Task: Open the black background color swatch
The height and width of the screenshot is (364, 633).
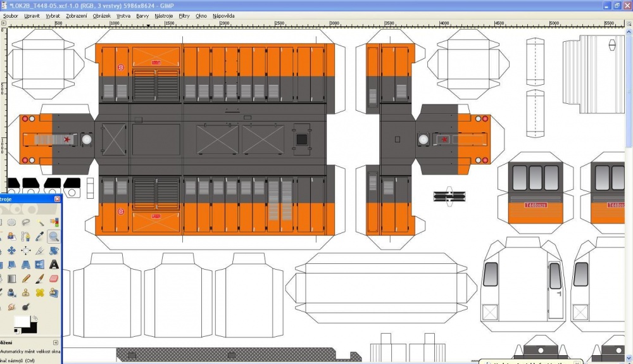Action: (32, 329)
